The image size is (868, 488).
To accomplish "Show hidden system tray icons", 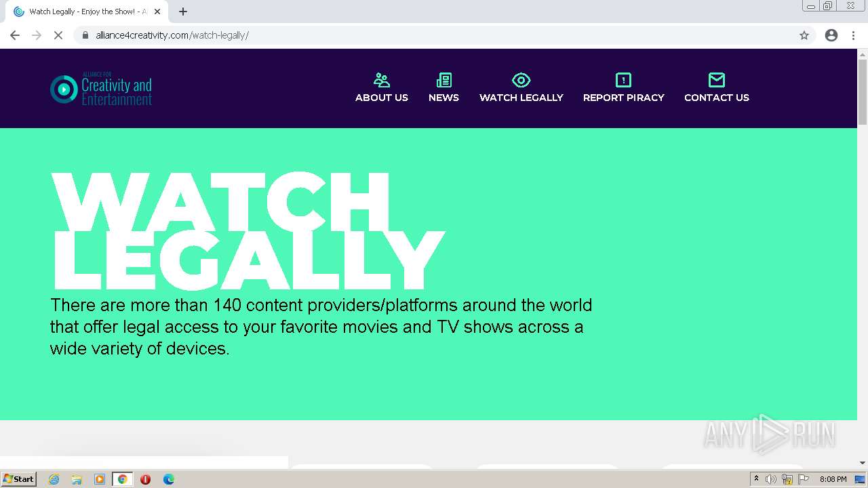I will pyautogui.click(x=756, y=479).
